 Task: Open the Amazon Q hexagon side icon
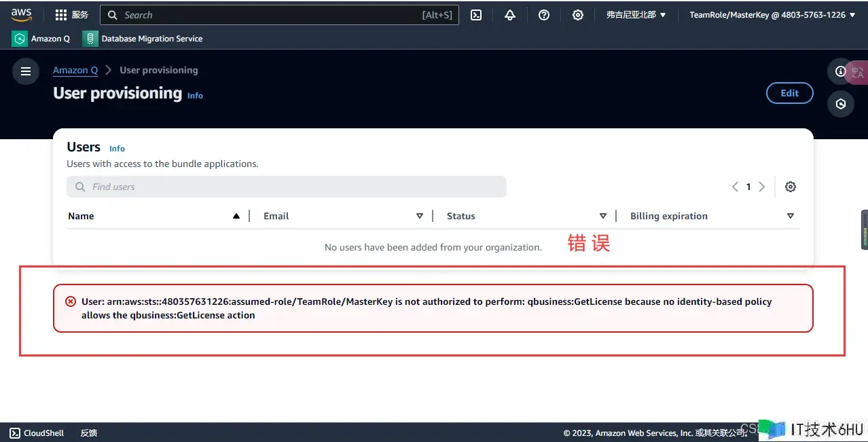(x=841, y=104)
